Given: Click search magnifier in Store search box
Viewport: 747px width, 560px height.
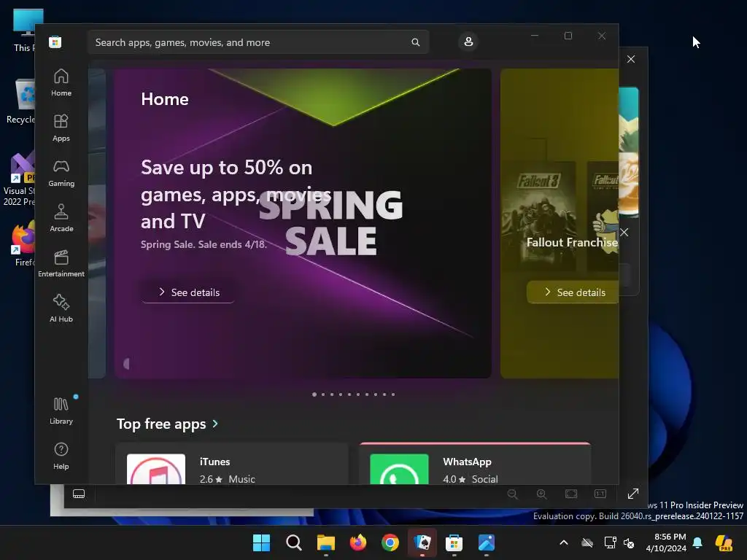Looking at the screenshot, I should (x=415, y=42).
